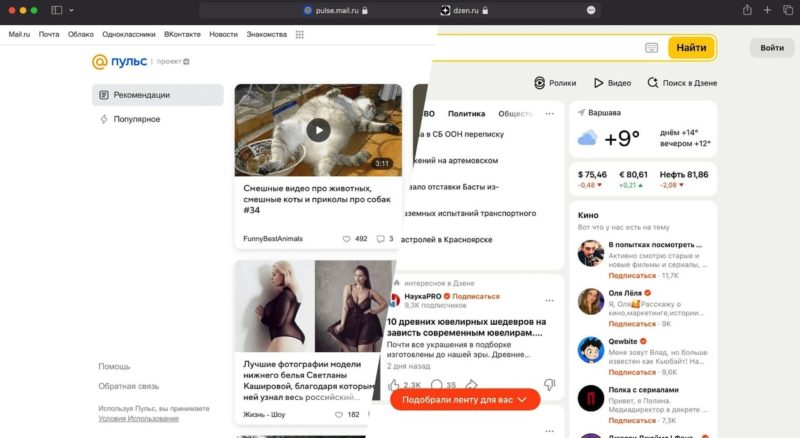Play the funny cat video
Image resolution: width=800 pixels, height=438 pixels.
click(x=318, y=130)
